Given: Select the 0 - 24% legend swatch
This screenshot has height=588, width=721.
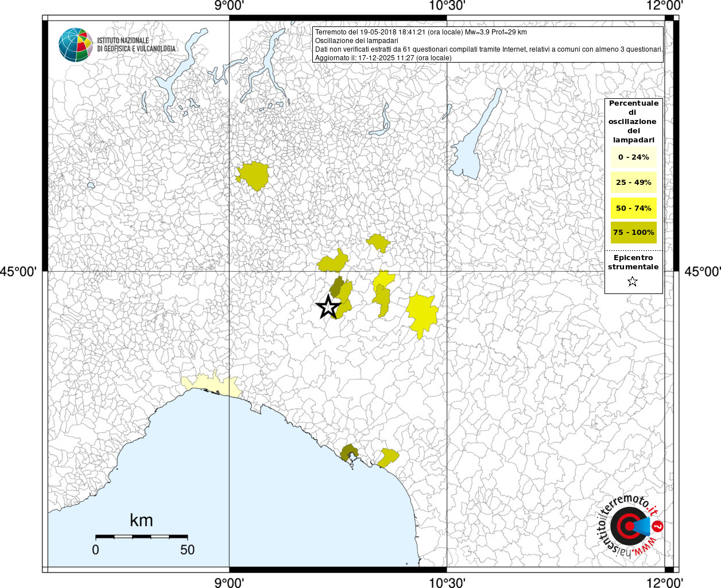Looking at the screenshot, I should pos(633,157).
